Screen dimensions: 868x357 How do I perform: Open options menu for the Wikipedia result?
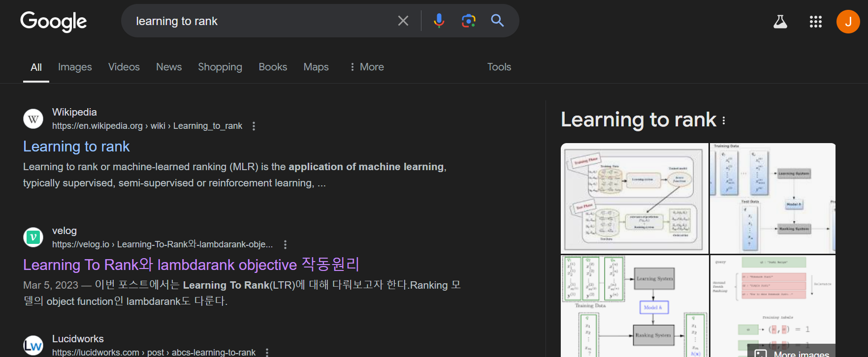254,126
